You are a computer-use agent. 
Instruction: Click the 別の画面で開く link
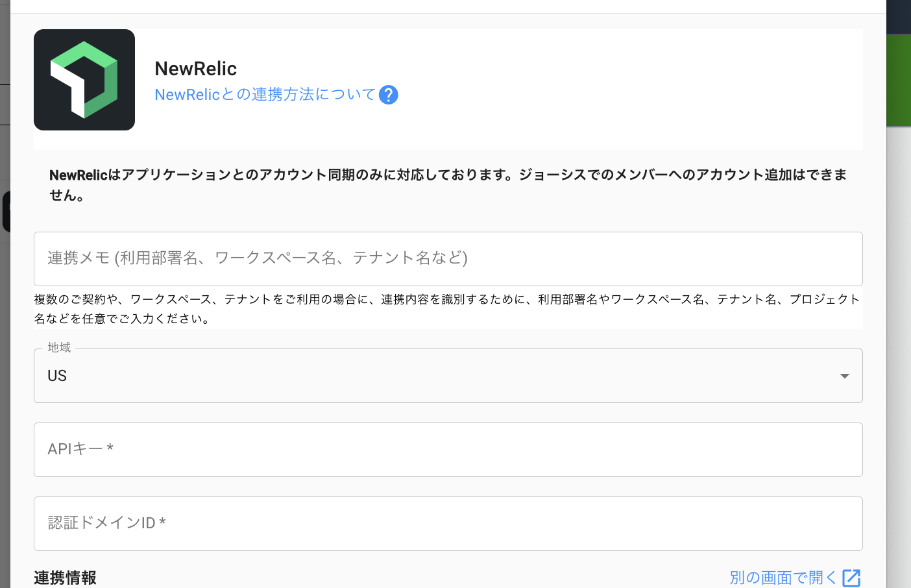(x=783, y=578)
